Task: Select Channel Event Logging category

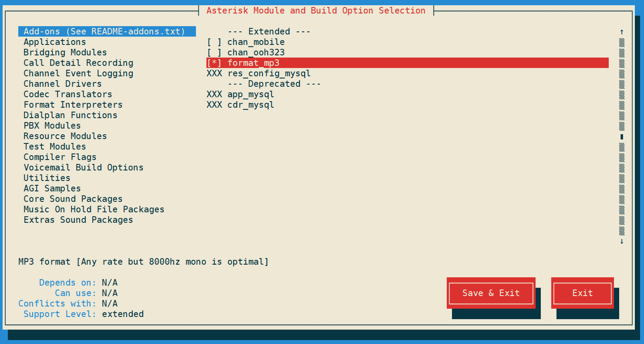Action: [x=78, y=73]
